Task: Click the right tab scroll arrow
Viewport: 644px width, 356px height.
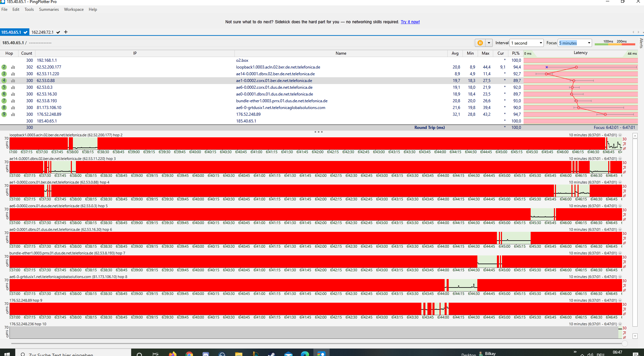Action: 638,32
